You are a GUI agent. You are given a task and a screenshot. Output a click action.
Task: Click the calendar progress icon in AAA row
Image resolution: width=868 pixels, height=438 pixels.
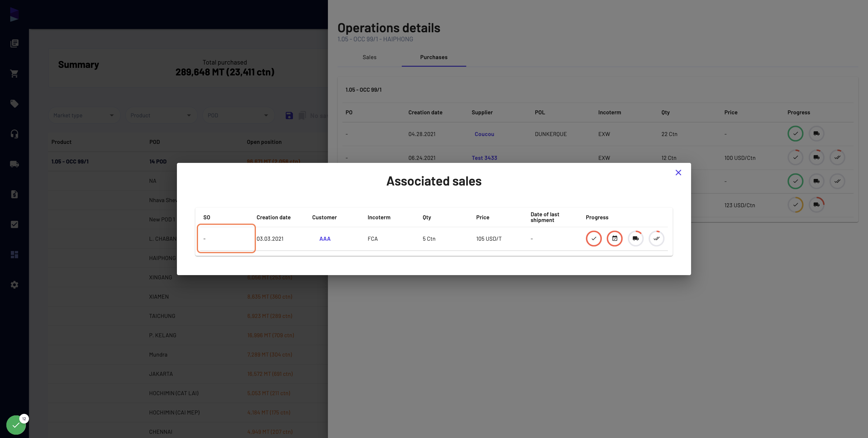click(x=615, y=238)
